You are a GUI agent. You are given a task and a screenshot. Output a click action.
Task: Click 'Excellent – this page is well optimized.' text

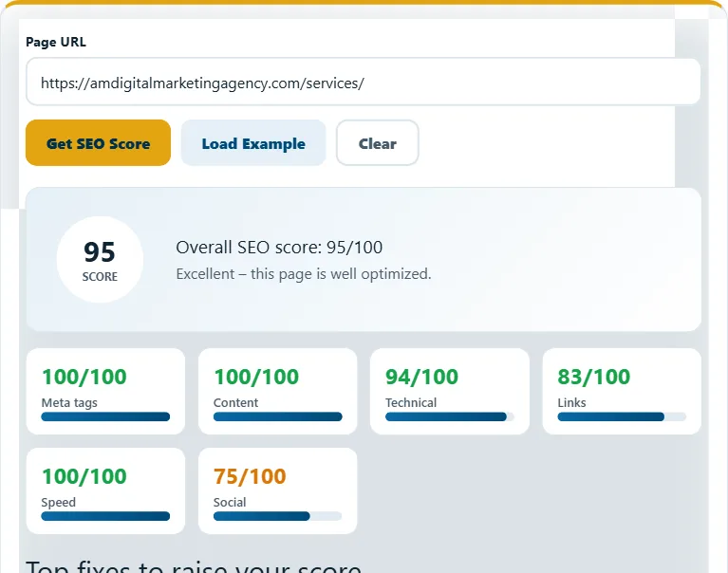point(304,274)
